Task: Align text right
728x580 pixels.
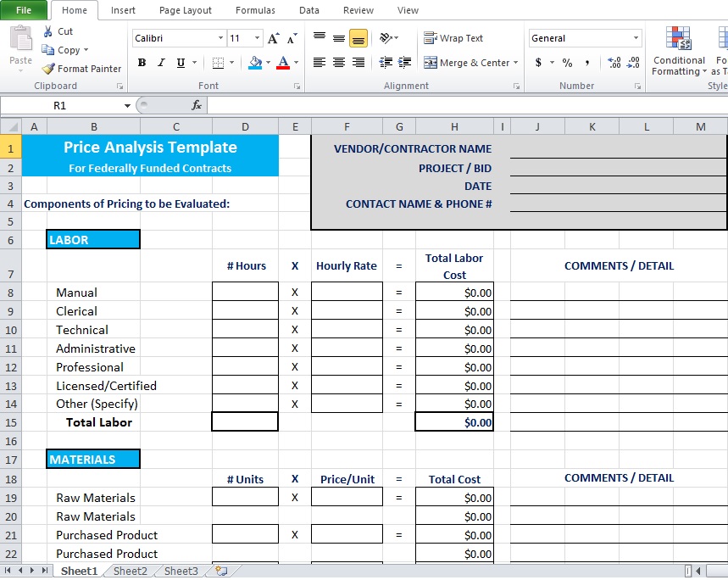Action: 358,62
